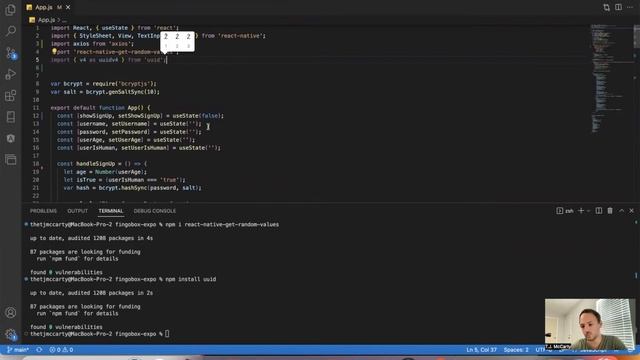
Task: Select the App.js editor tab
Action: (x=48, y=7)
